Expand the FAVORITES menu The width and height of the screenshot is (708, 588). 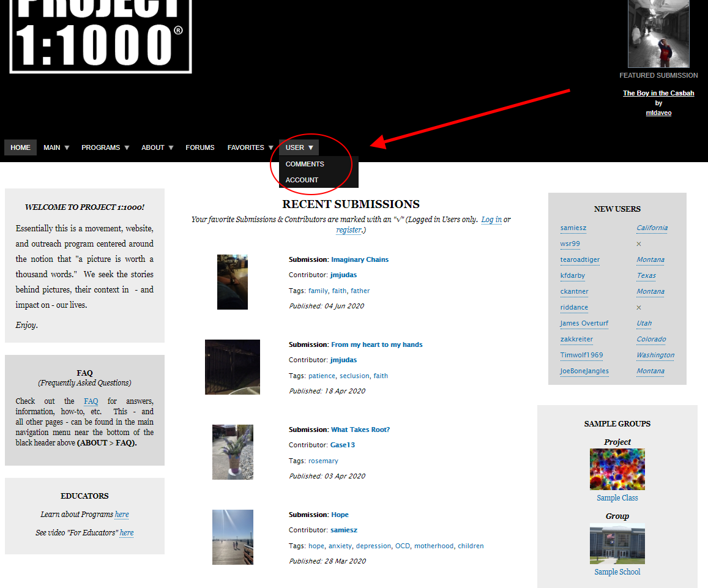tap(250, 147)
